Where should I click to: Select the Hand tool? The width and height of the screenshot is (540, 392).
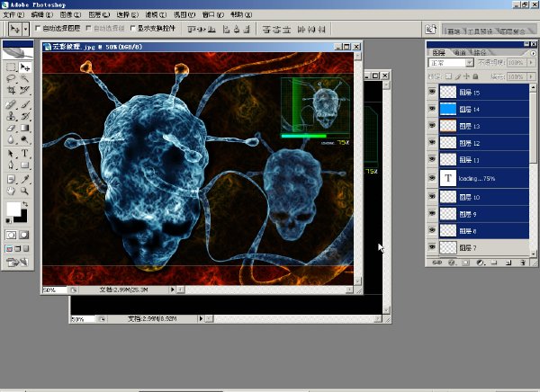tap(11, 191)
